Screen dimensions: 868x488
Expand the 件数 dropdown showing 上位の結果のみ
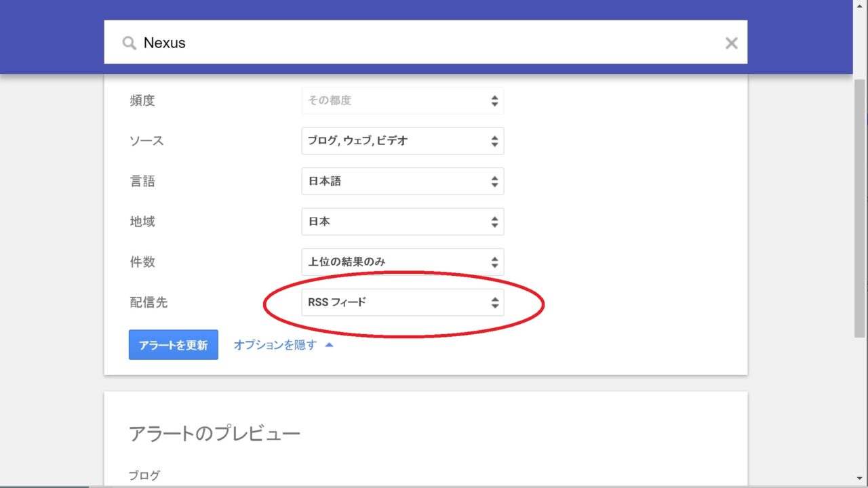pyautogui.click(x=402, y=262)
